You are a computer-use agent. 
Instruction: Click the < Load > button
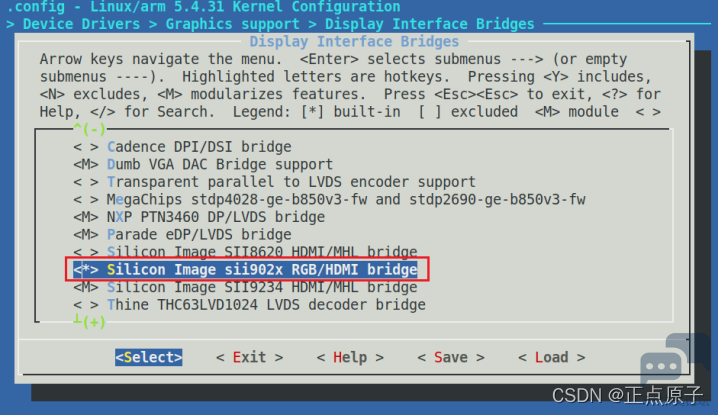click(x=552, y=357)
